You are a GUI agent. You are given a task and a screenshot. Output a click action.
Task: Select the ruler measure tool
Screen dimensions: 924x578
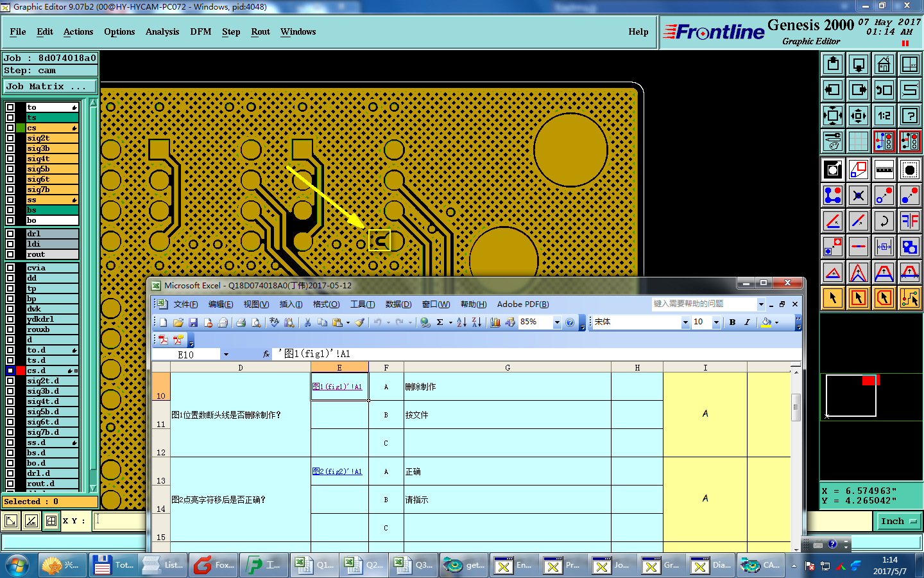tap(884, 170)
